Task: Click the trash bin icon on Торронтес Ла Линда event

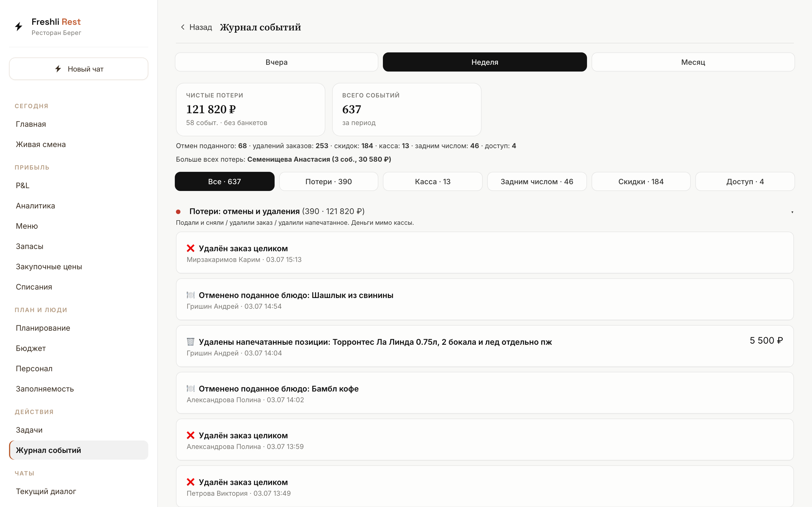Action: point(191,342)
